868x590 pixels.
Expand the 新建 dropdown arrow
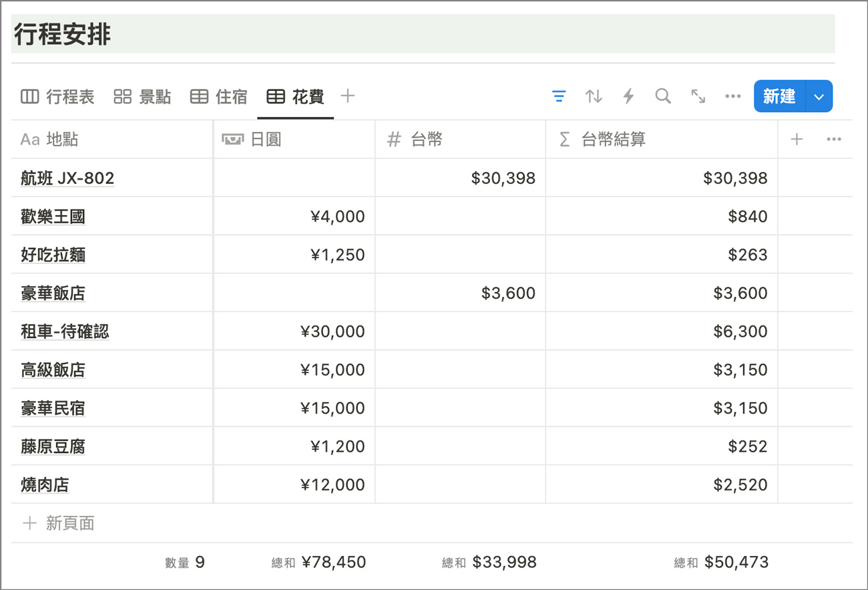(819, 96)
